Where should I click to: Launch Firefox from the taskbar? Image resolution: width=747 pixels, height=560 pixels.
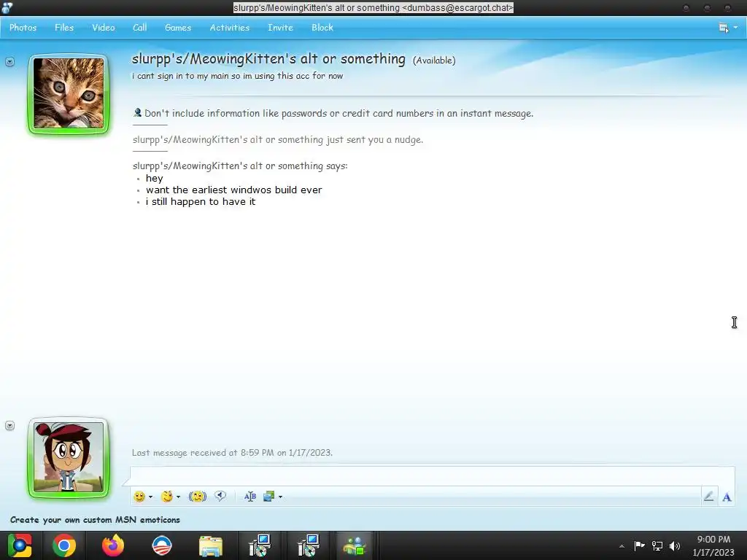pos(113,545)
